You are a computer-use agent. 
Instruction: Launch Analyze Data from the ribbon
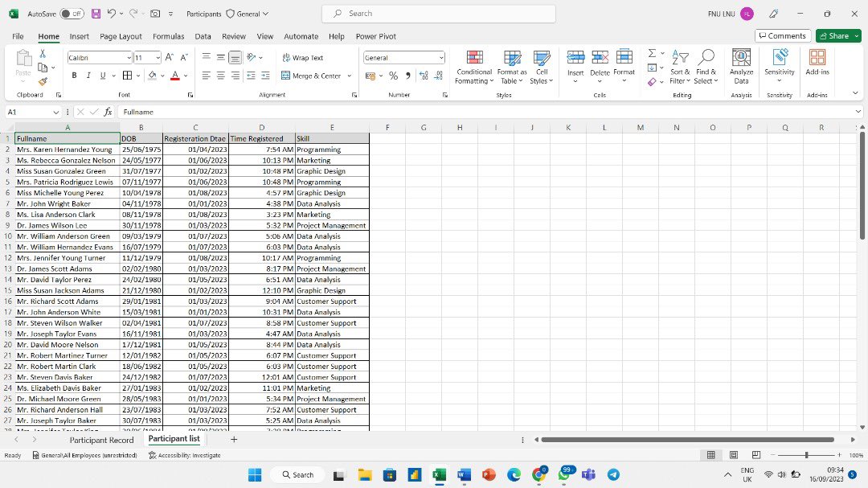pyautogui.click(x=740, y=68)
